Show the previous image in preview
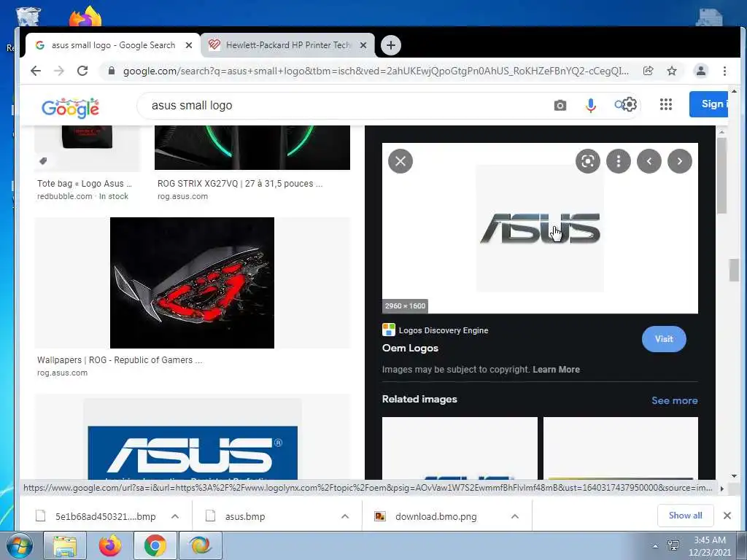The width and height of the screenshot is (747, 560). 649,161
